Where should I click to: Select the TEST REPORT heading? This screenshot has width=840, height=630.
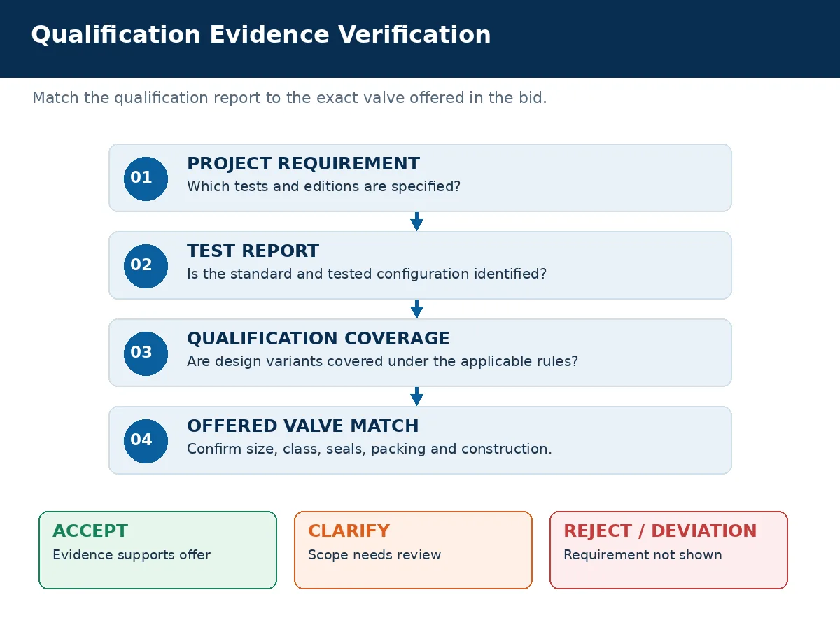pyautogui.click(x=253, y=251)
